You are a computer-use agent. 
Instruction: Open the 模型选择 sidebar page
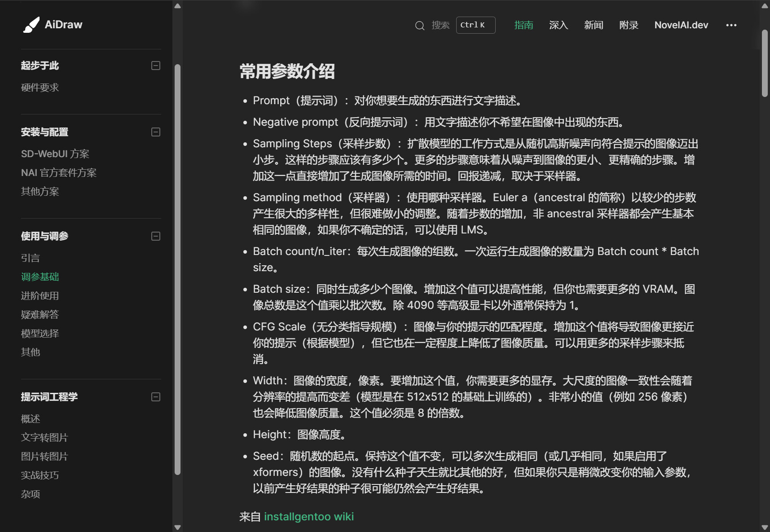pyautogui.click(x=40, y=334)
